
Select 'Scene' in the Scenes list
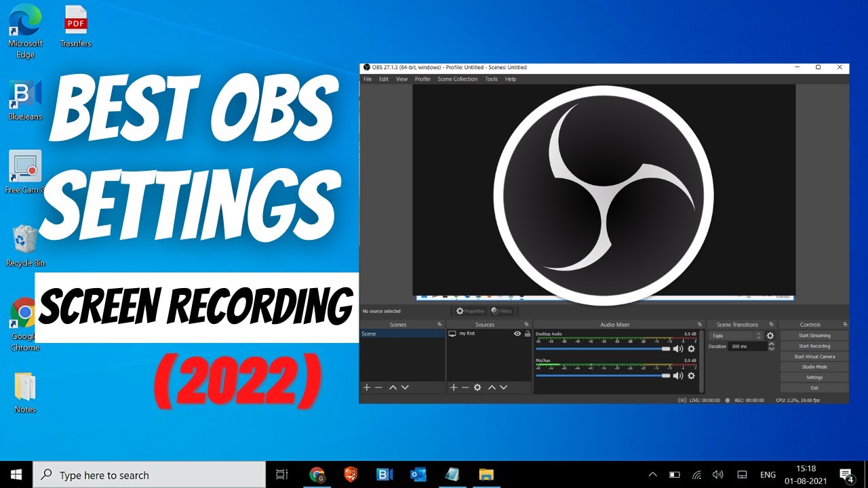[401, 334]
